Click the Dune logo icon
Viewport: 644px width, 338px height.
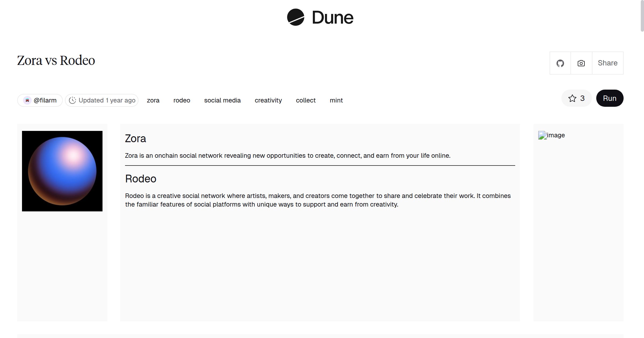(x=295, y=17)
